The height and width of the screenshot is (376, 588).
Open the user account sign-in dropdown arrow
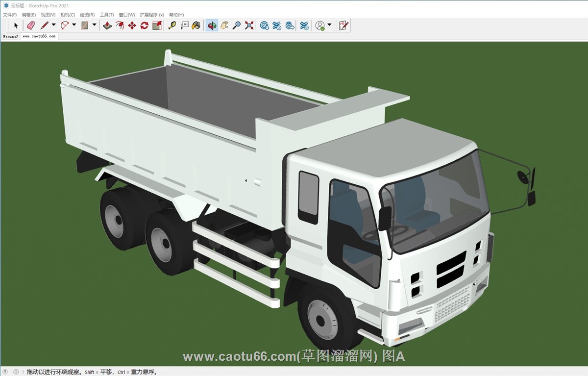pos(329,25)
